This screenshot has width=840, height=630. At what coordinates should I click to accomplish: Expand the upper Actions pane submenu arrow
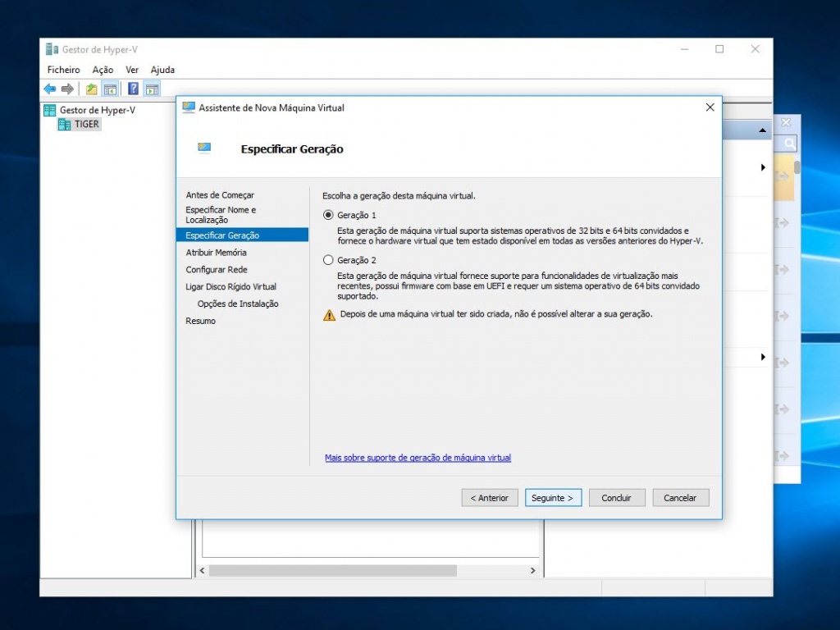(x=762, y=167)
